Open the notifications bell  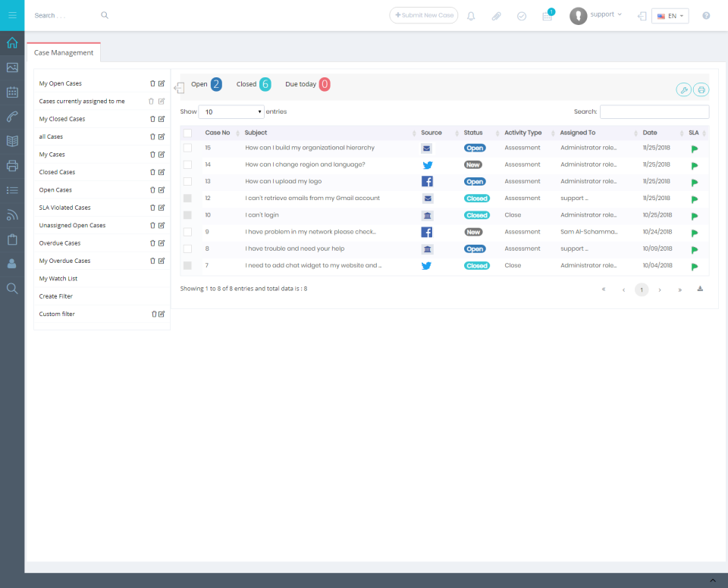click(471, 15)
